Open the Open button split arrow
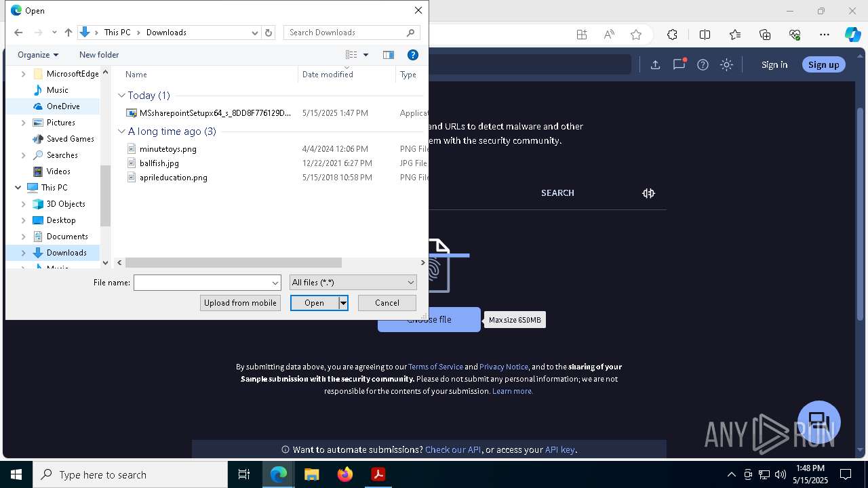 pyautogui.click(x=344, y=303)
